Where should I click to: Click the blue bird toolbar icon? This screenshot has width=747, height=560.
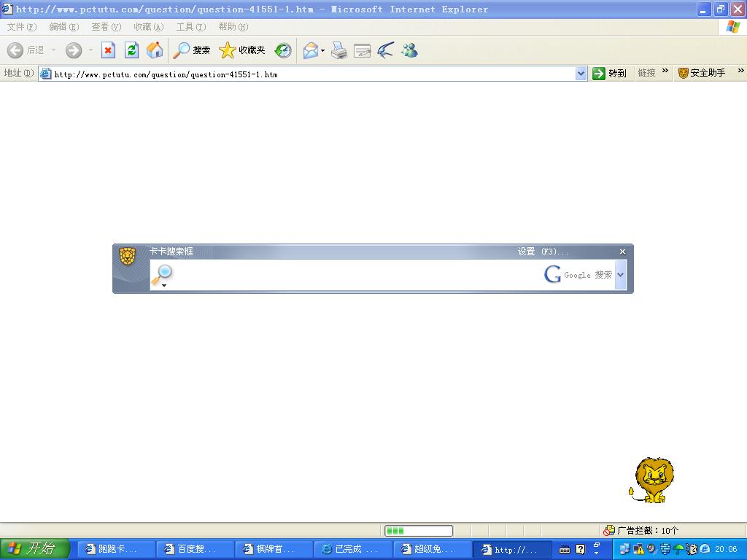[x=385, y=50]
